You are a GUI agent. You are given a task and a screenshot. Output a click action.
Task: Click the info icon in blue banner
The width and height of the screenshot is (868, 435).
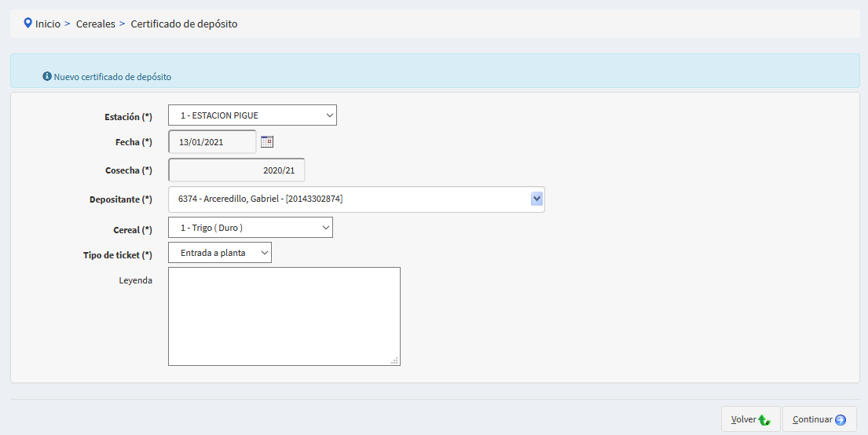47,77
